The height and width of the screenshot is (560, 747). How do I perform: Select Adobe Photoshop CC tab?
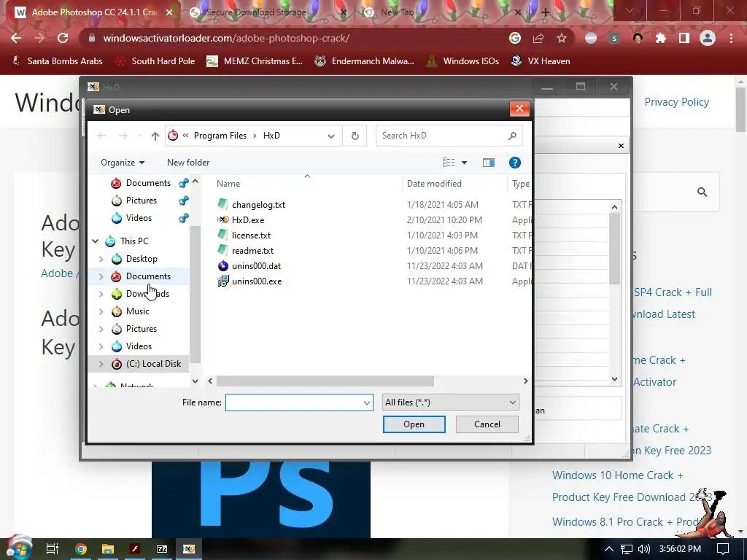point(94,12)
